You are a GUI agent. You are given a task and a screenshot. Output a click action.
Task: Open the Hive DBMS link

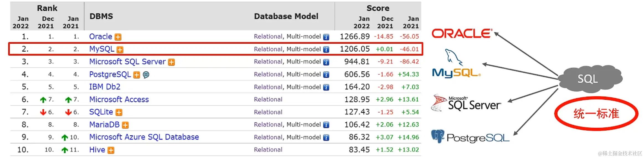[97, 150]
